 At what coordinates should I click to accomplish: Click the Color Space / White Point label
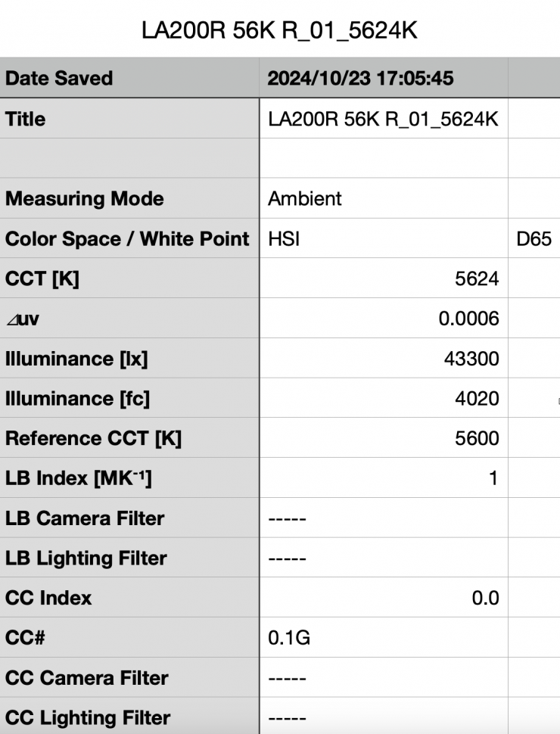[127, 239]
